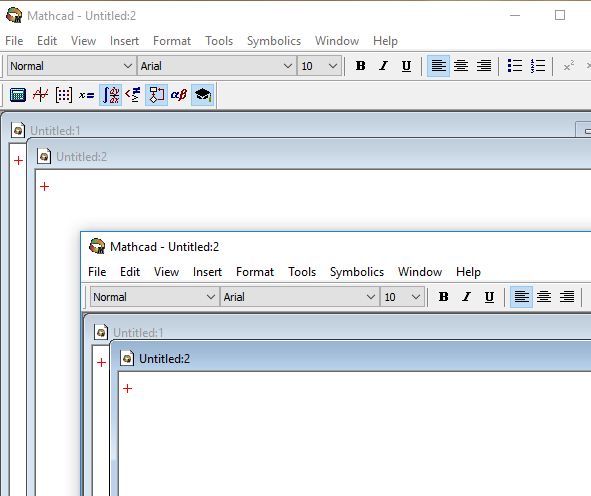Toggle the Calculus toolbar icon
This screenshot has height=496, width=591.
click(x=110, y=95)
